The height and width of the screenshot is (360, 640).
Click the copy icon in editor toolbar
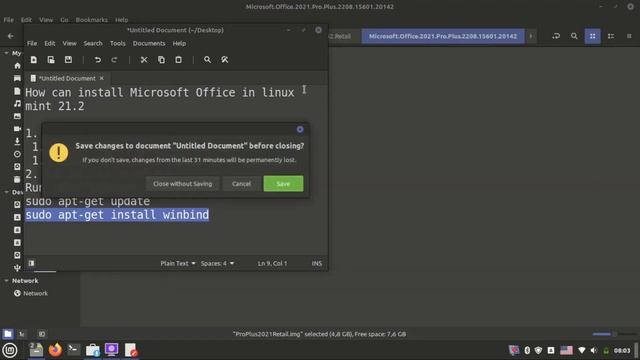point(161,60)
